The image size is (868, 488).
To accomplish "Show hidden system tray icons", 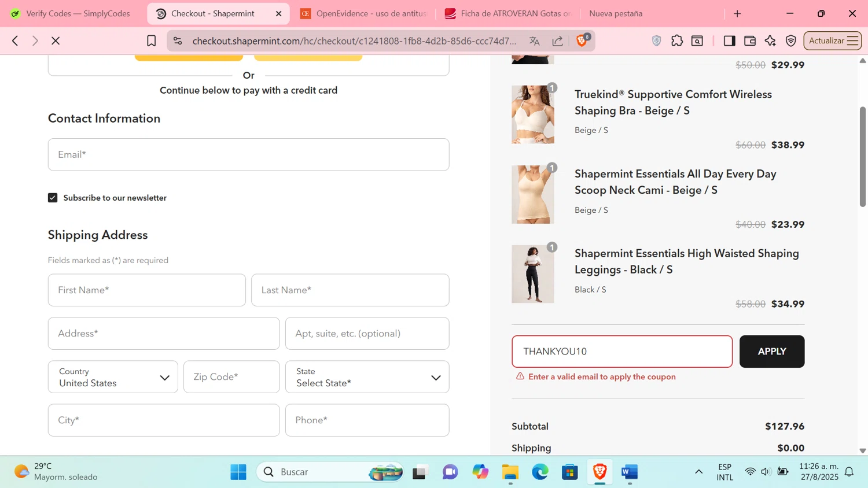I will pos(699,472).
